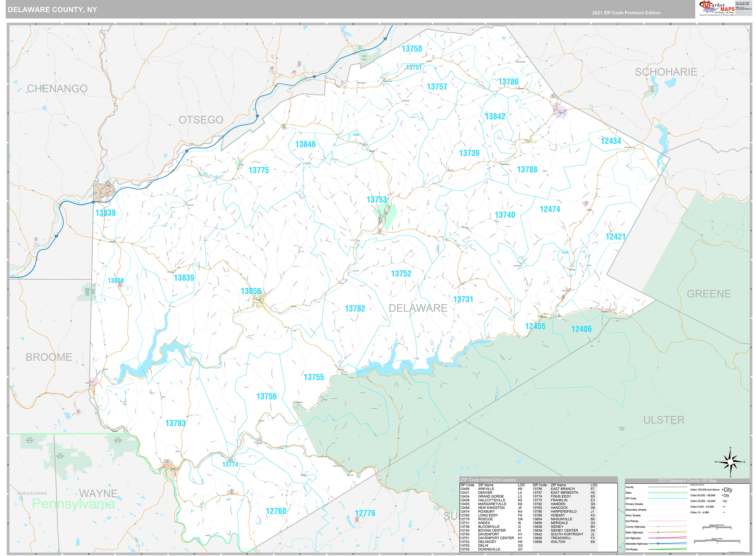
Task: Click ZIP label 13739 on the map
Action: click(x=469, y=153)
